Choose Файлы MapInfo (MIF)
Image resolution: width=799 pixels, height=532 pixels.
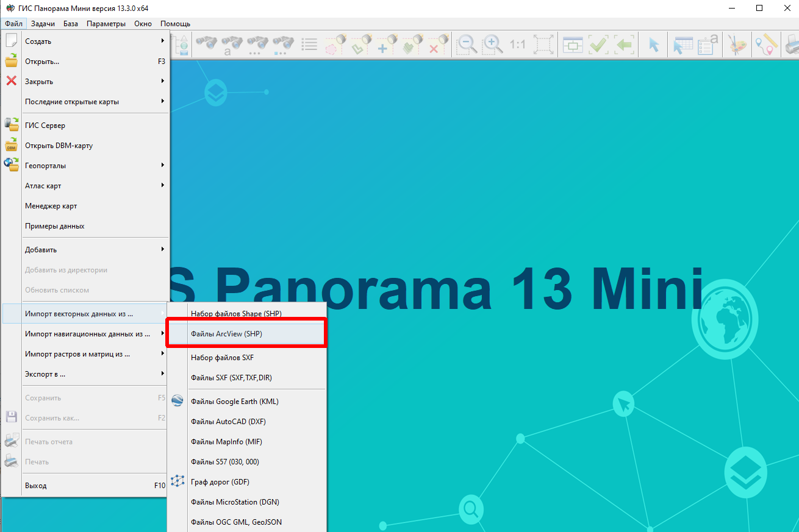(246, 442)
